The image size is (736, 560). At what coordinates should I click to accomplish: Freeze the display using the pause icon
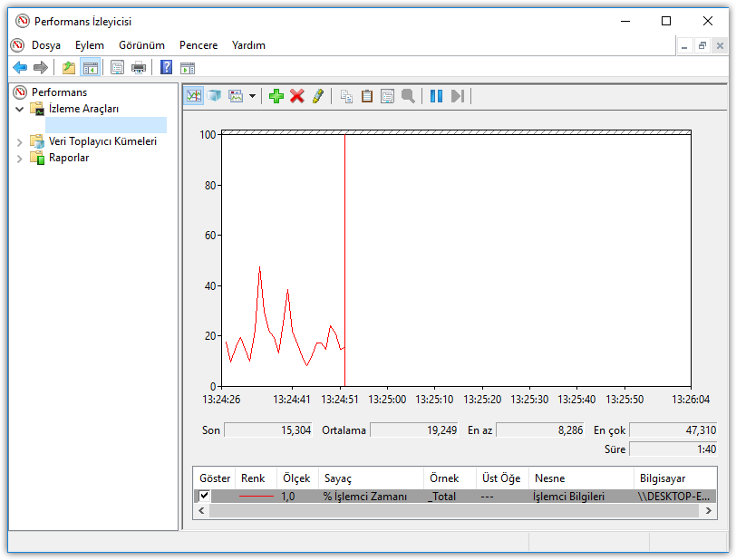click(x=434, y=95)
